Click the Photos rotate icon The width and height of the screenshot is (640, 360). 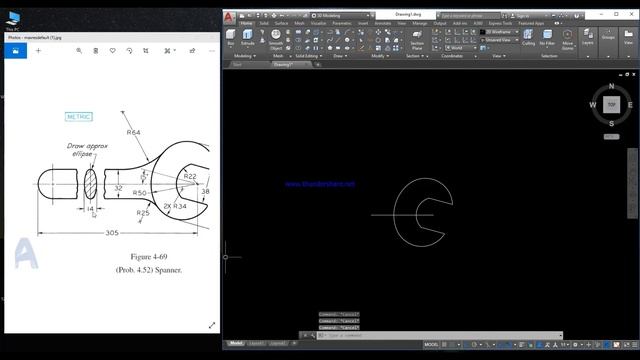[x=129, y=51]
